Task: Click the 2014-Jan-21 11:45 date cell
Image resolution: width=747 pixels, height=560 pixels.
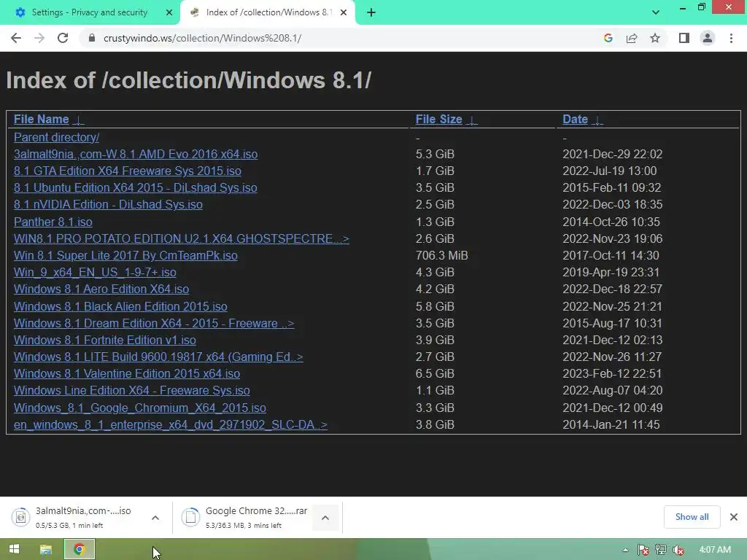Action: (611, 425)
